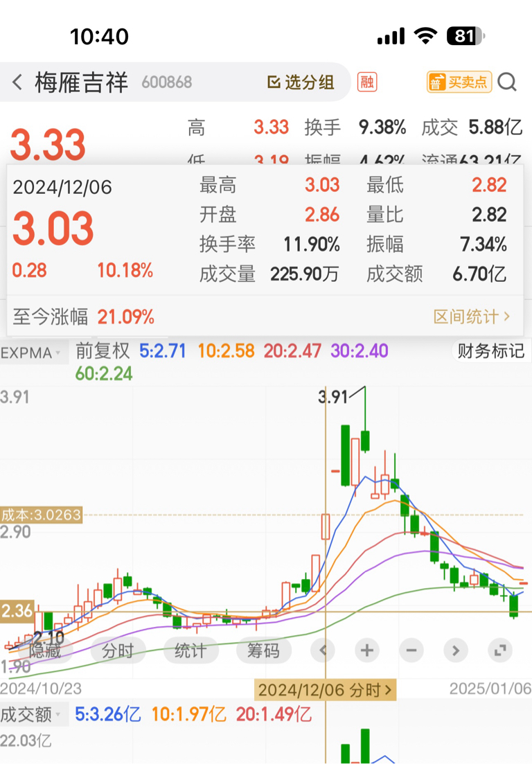Open the search magnifier icon
532x764 pixels.
coord(507,82)
